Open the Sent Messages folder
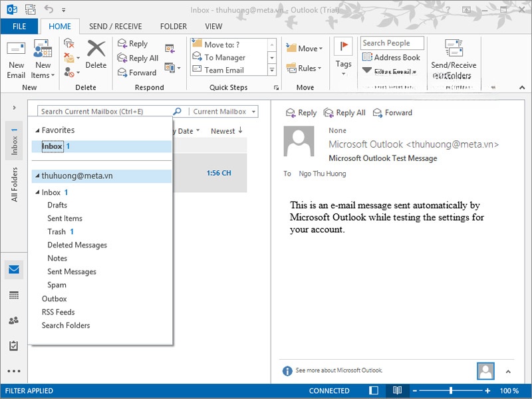The width and height of the screenshot is (532, 399). [72, 271]
